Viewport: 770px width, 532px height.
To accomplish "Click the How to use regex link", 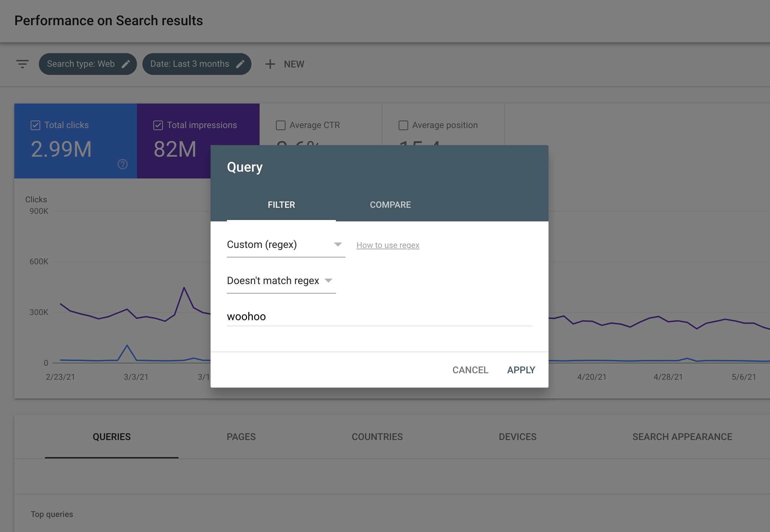I will click(x=388, y=245).
